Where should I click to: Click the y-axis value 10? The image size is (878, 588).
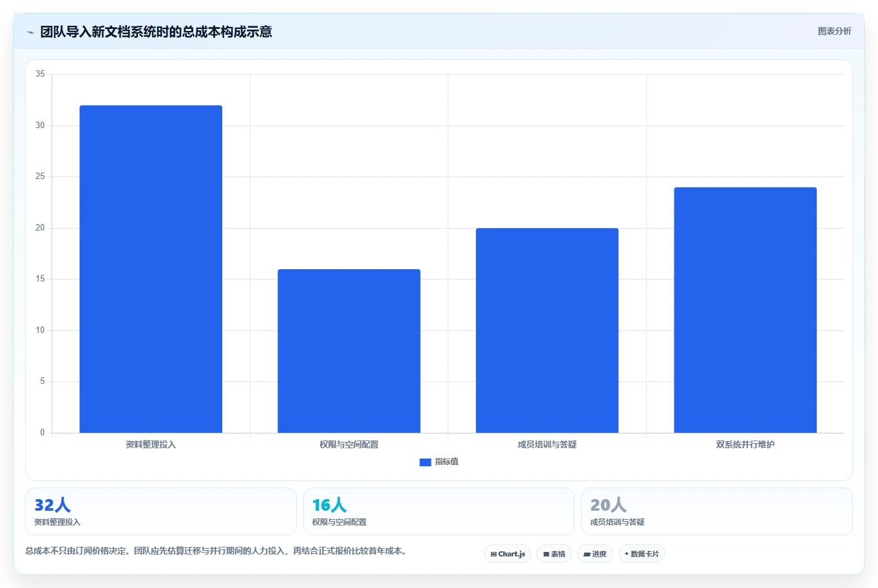[40, 330]
